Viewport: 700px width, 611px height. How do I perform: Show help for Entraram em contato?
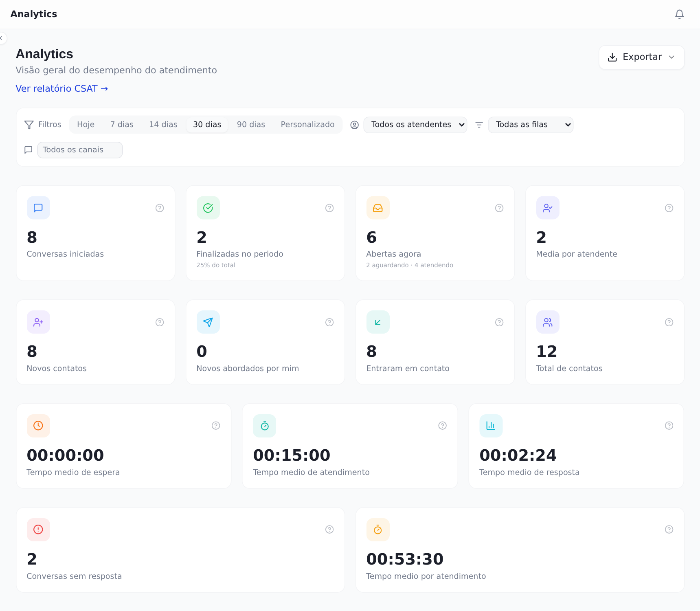(499, 322)
